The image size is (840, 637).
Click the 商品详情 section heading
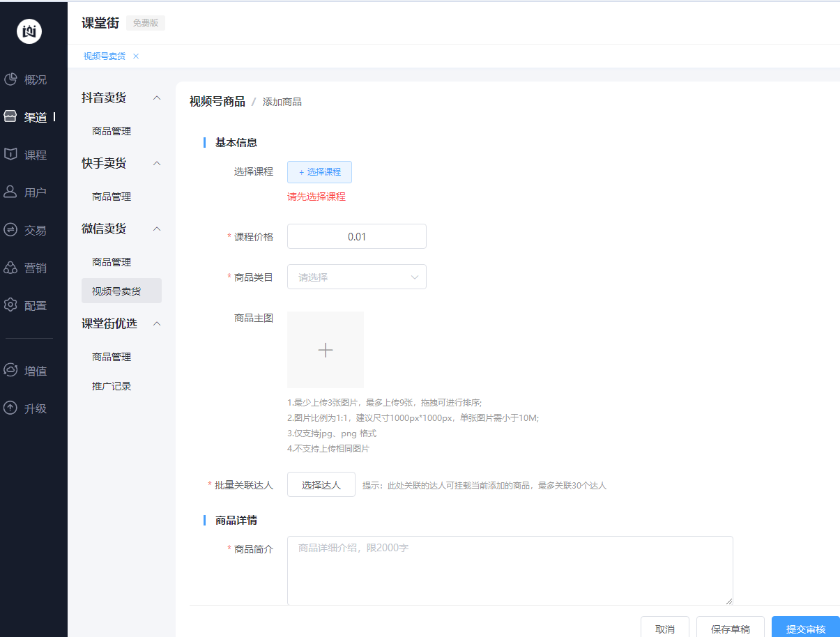pyautogui.click(x=236, y=521)
